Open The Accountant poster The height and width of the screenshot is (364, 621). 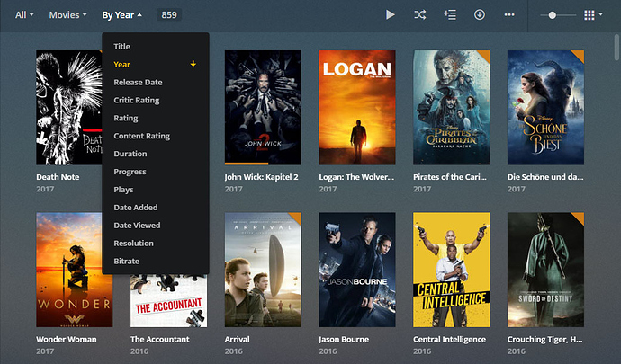[168, 301]
